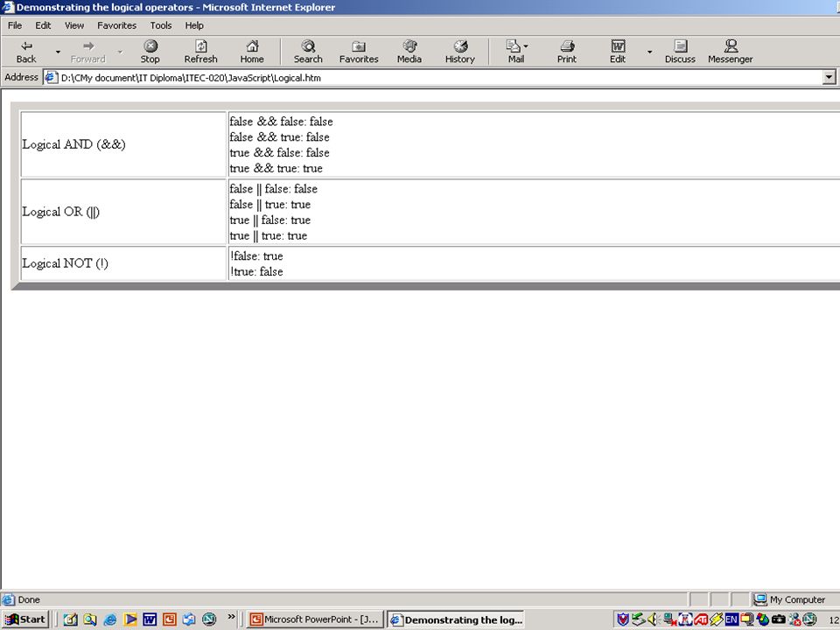Screen dimensions: 840x630
Task: Click the 'true && false: false' line
Action: click(x=279, y=152)
